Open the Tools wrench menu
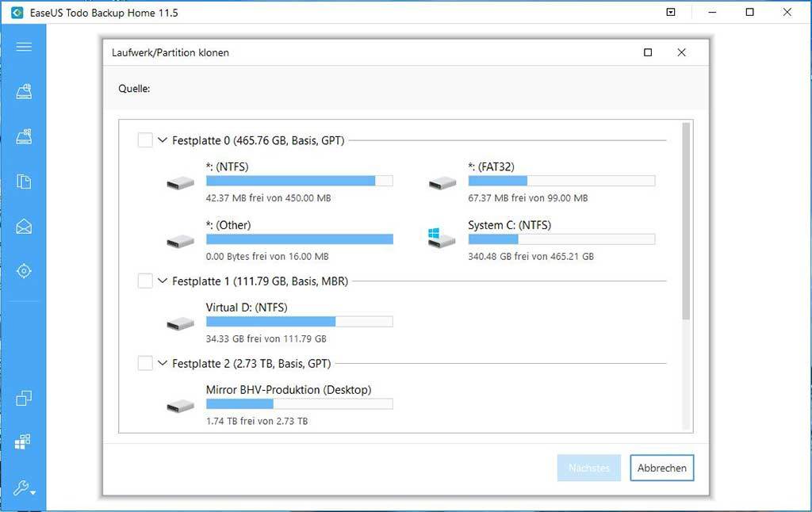Viewport: 812px width, 512px height. click(24, 487)
